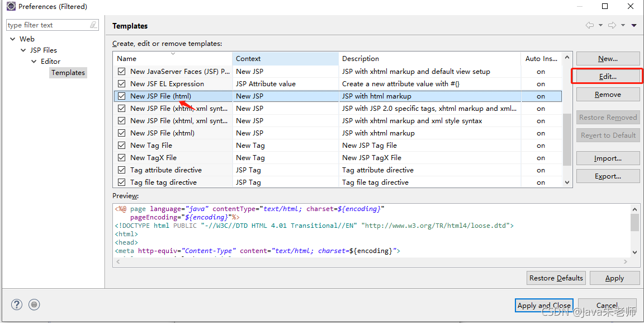Image resolution: width=644 pixels, height=323 pixels.
Task: Click the Remove button
Action: click(x=608, y=94)
